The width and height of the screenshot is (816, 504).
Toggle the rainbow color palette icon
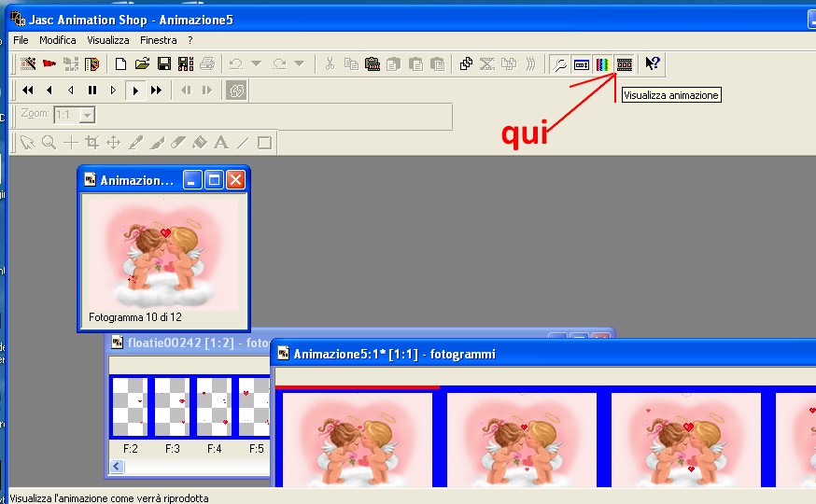click(602, 64)
